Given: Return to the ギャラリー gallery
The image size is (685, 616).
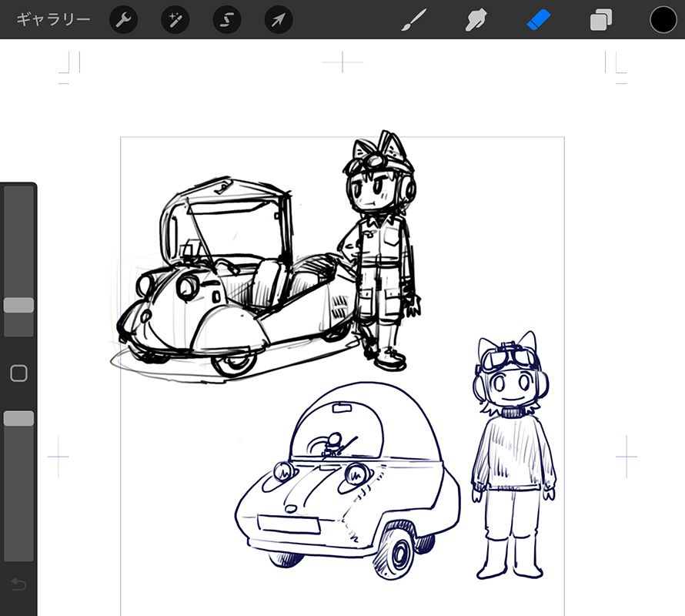Looking at the screenshot, I should 53,20.
